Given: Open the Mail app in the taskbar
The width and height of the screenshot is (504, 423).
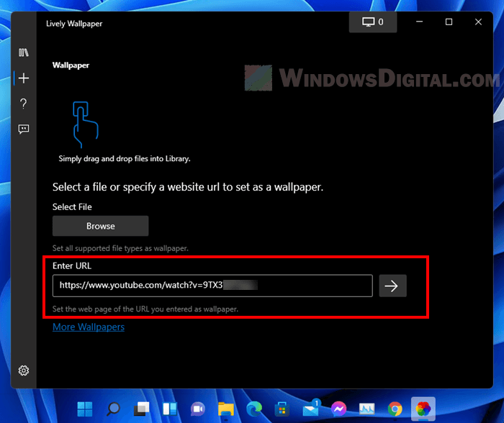Looking at the screenshot, I should click(311, 409).
